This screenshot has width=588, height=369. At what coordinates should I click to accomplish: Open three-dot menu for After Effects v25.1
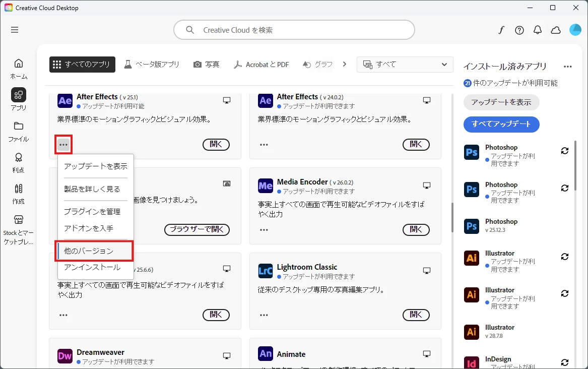63,145
